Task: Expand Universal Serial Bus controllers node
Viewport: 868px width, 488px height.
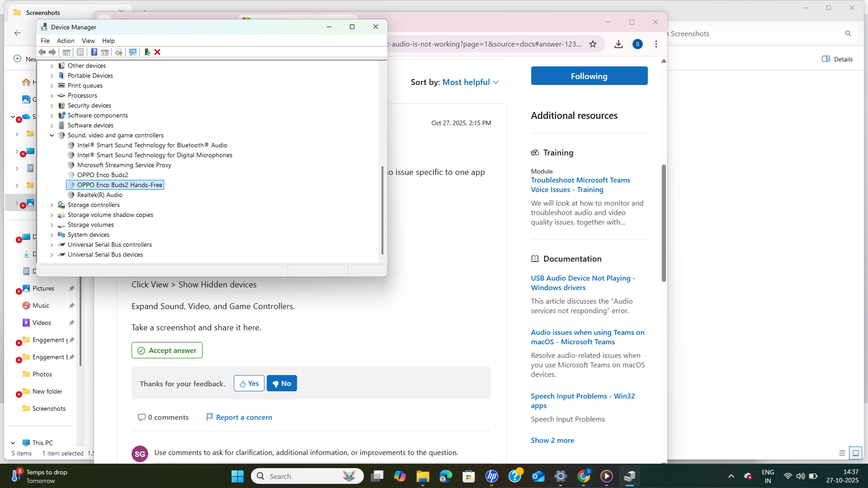Action: point(52,244)
